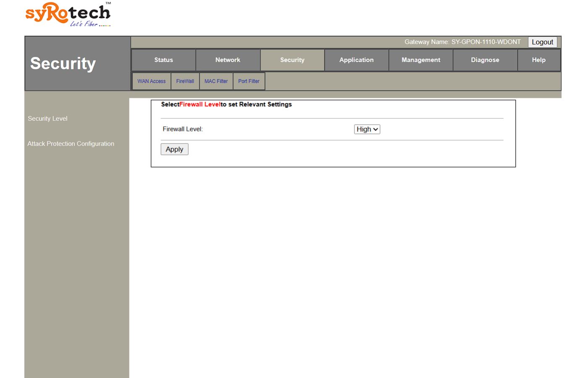Go to the Application tab
This screenshot has height=378, width=588.
click(356, 60)
